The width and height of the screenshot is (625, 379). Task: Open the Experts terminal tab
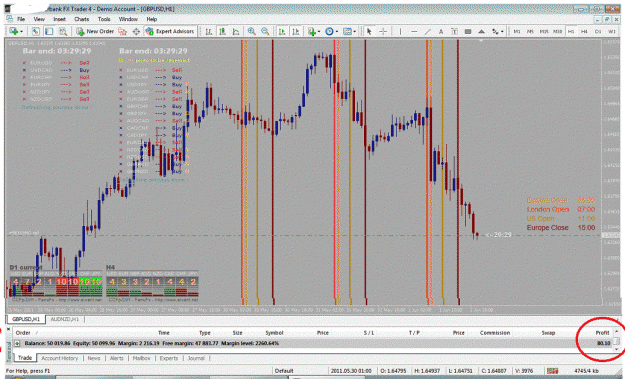coord(169,358)
